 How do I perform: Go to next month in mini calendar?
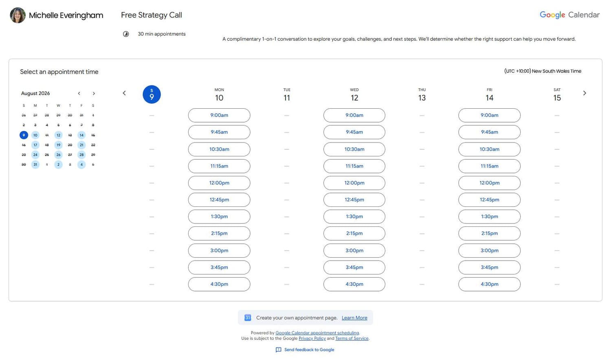[x=94, y=94]
